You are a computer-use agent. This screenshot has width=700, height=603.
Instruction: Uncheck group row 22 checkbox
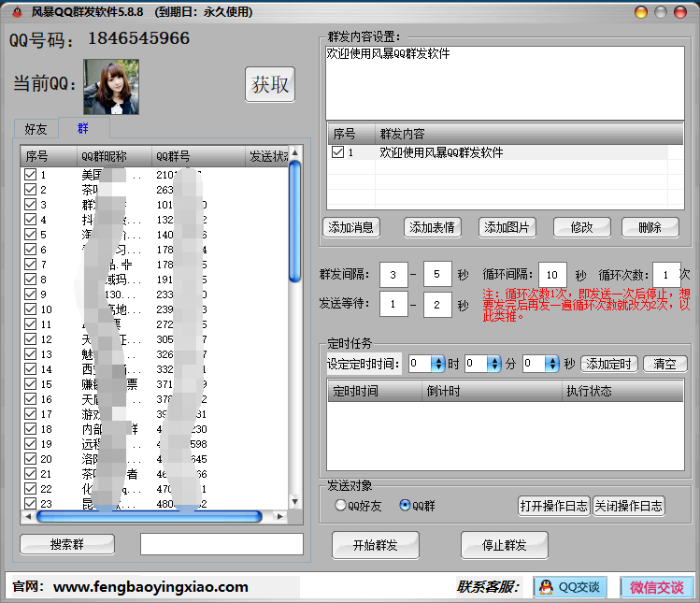[x=30, y=489]
